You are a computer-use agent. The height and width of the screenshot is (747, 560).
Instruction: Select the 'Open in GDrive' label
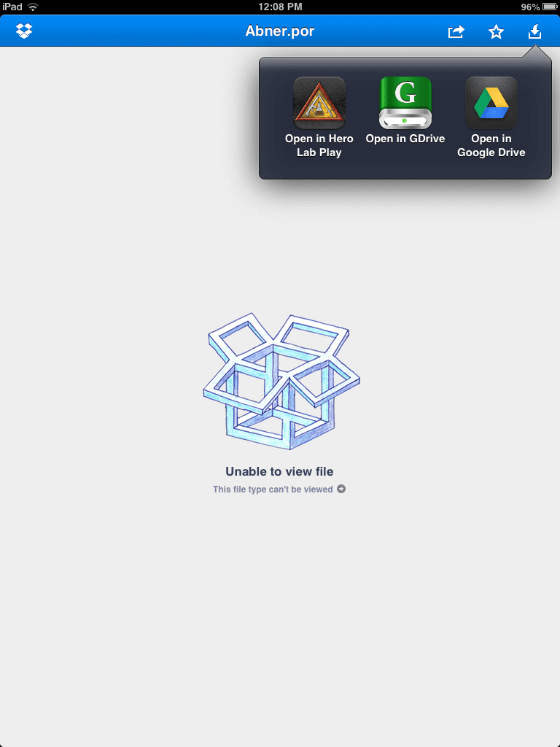405,139
